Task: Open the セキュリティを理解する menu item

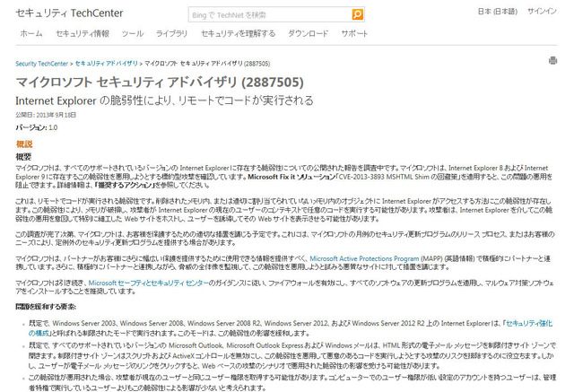Action: pyautogui.click(x=239, y=34)
